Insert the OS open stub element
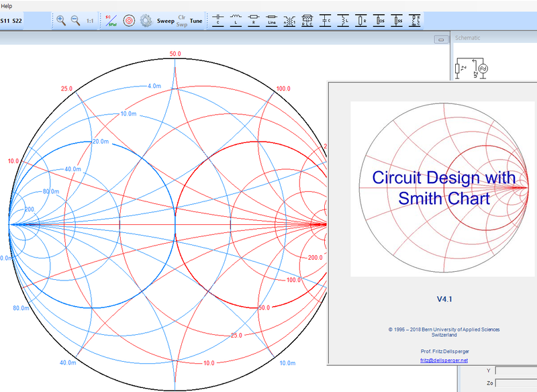The width and height of the screenshot is (537, 392). coord(379,21)
